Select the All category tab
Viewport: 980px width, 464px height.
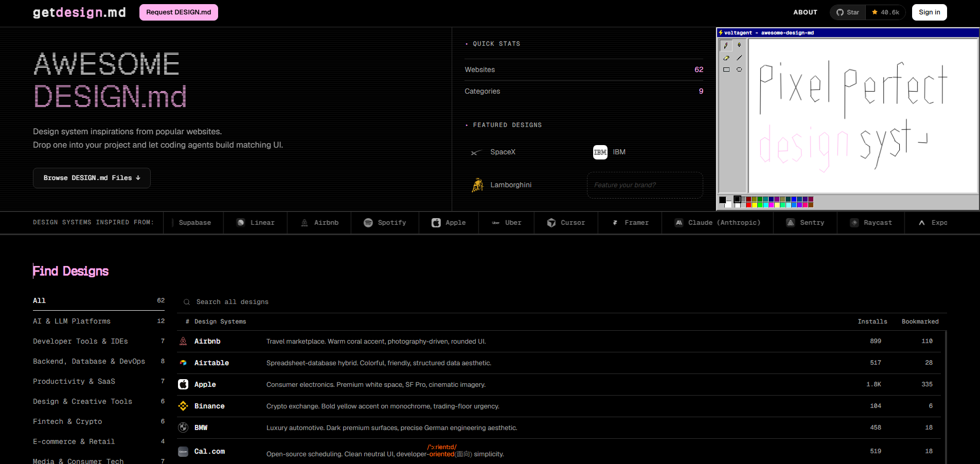coord(99,301)
